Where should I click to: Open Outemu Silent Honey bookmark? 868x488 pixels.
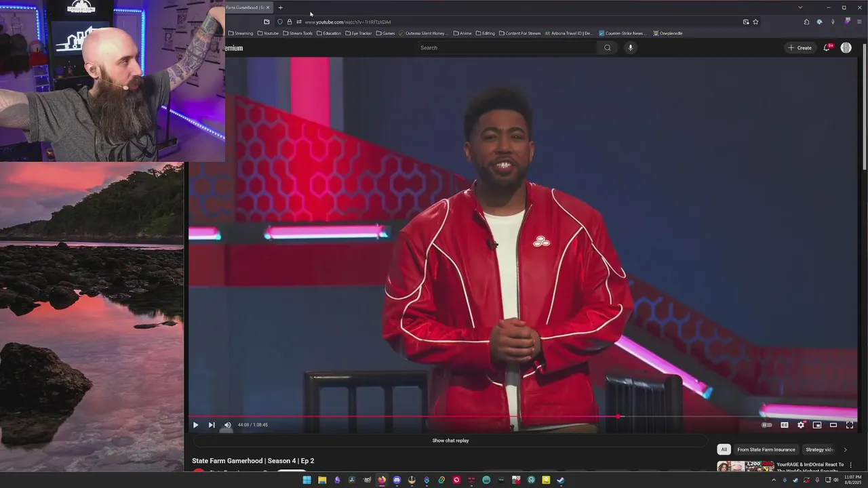coord(425,33)
